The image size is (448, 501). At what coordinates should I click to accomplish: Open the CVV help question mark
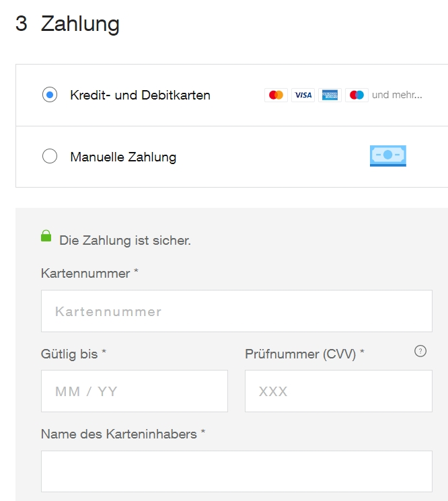pos(420,351)
